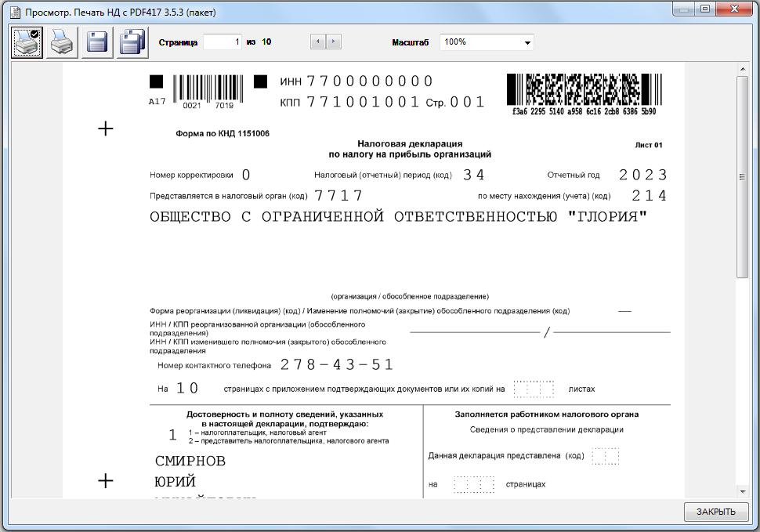This screenshot has height=532, width=760.
Task: Close the window with red X button
Action: point(734,10)
